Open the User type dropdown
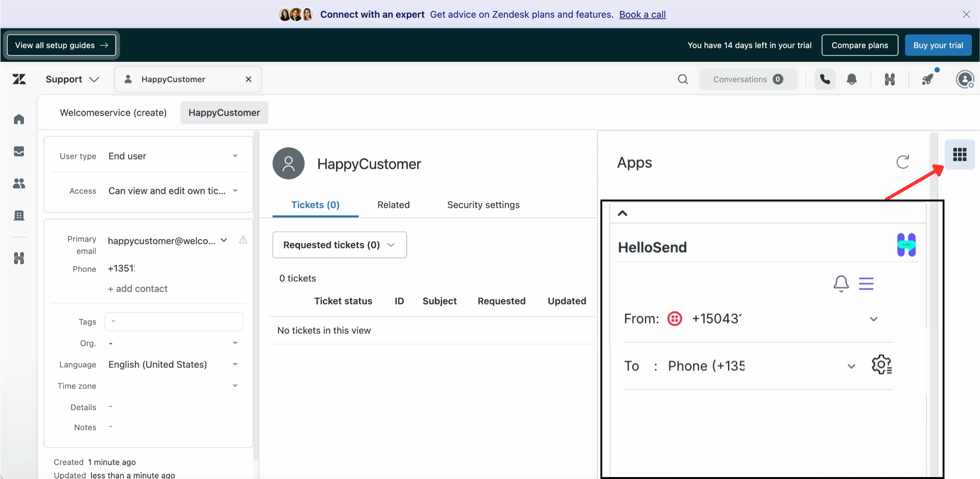Image resolution: width=980 pixels, height=479 pixels. coord(173,156)
